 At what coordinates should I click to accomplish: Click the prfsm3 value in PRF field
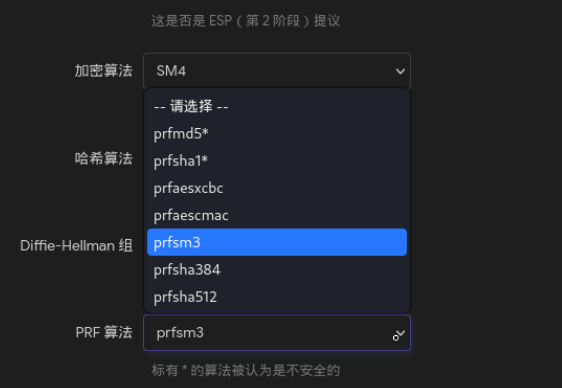point(180,333)
